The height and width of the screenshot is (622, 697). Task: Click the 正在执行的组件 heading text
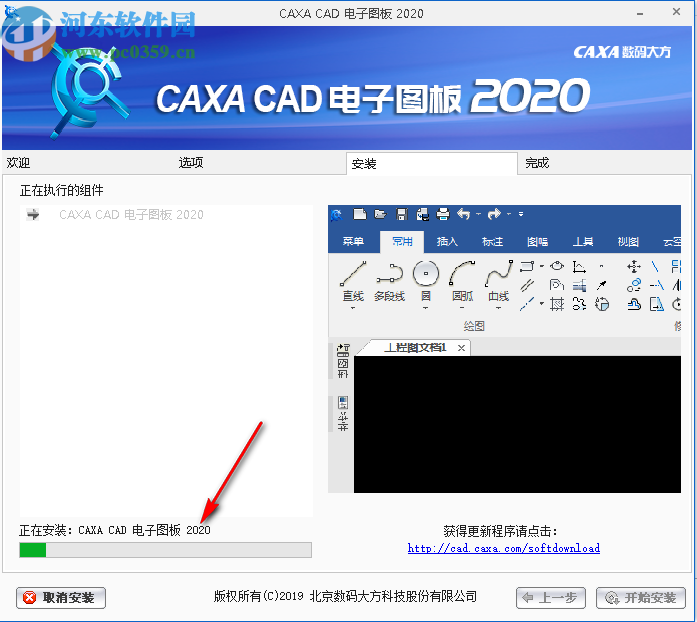click(x=61, y=190)
